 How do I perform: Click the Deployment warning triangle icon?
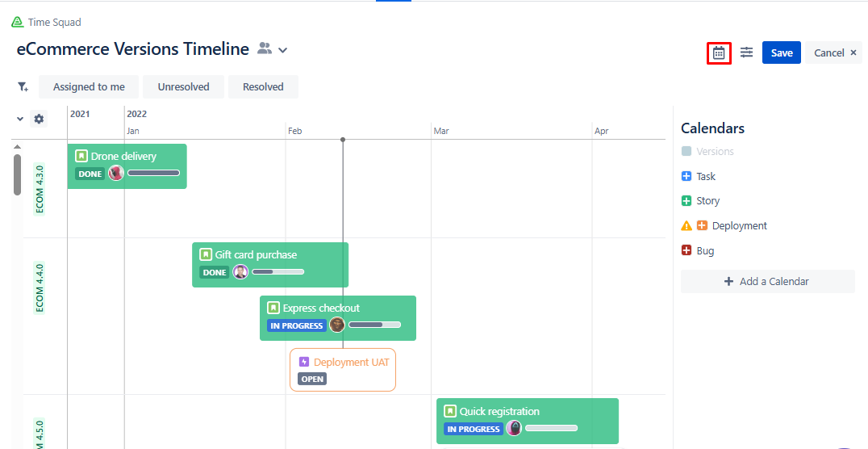pos(686,226)
